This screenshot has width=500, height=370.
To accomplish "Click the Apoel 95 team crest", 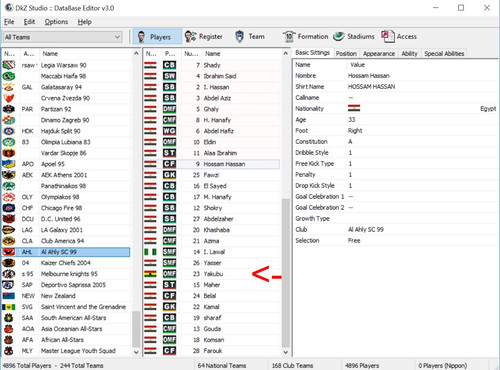I will [x=9, y=164].
